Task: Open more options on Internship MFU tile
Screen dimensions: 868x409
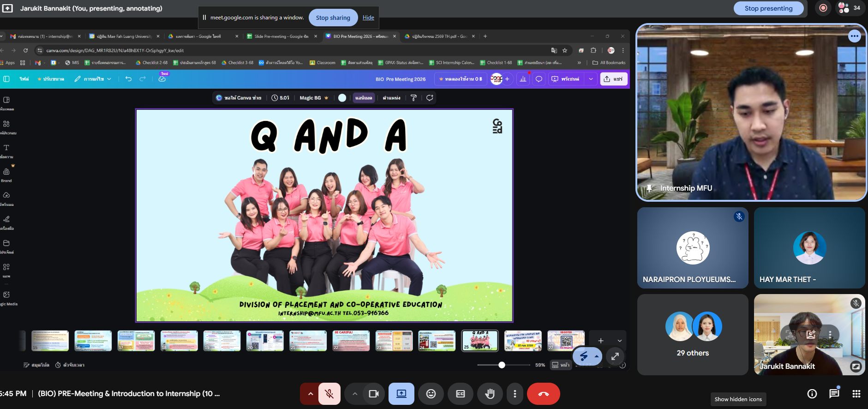Action: tap(854, 36)
